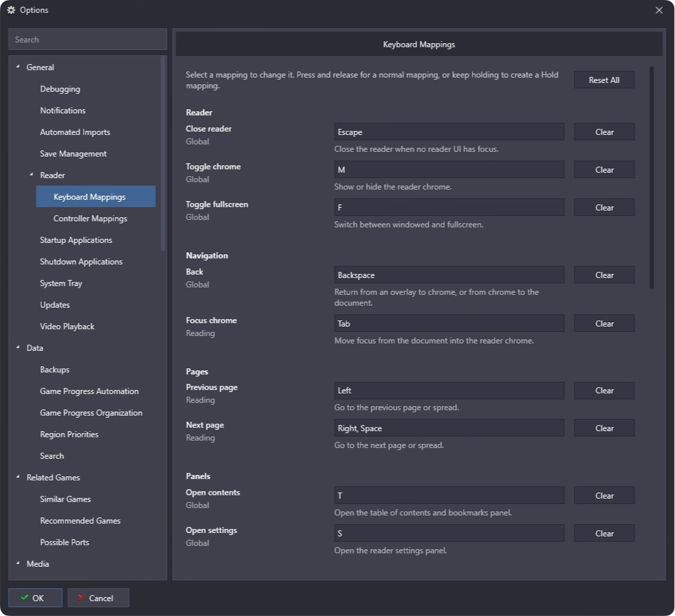Viewport: 675px width, 616px height.
Task: Open the Notifications settings page
Action: (x=63, y=111)
